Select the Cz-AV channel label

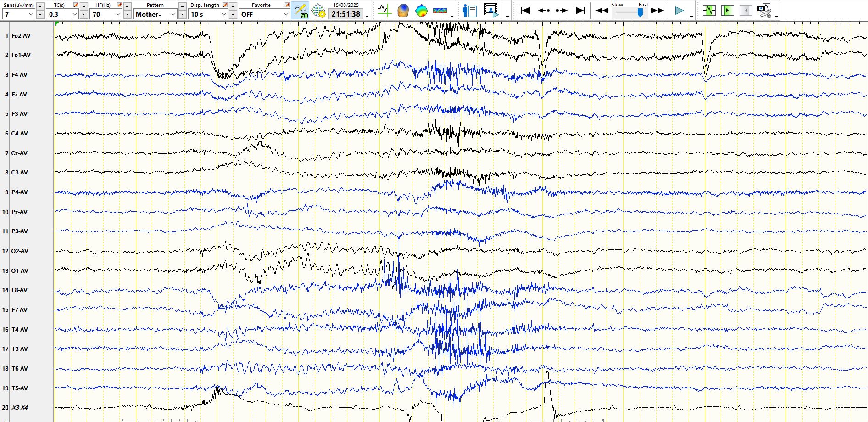click(19, 153)
